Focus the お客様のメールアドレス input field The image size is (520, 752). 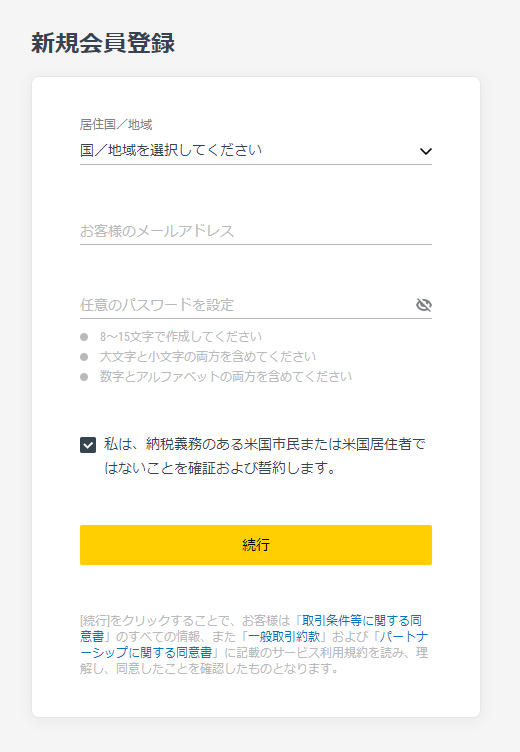pos(256,231)
